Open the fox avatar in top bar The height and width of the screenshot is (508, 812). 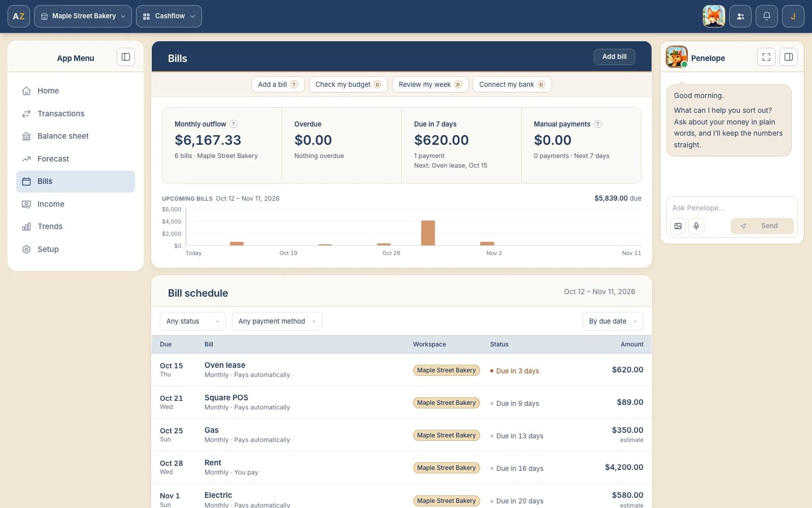pyautogui.click(x=714, y=16)
